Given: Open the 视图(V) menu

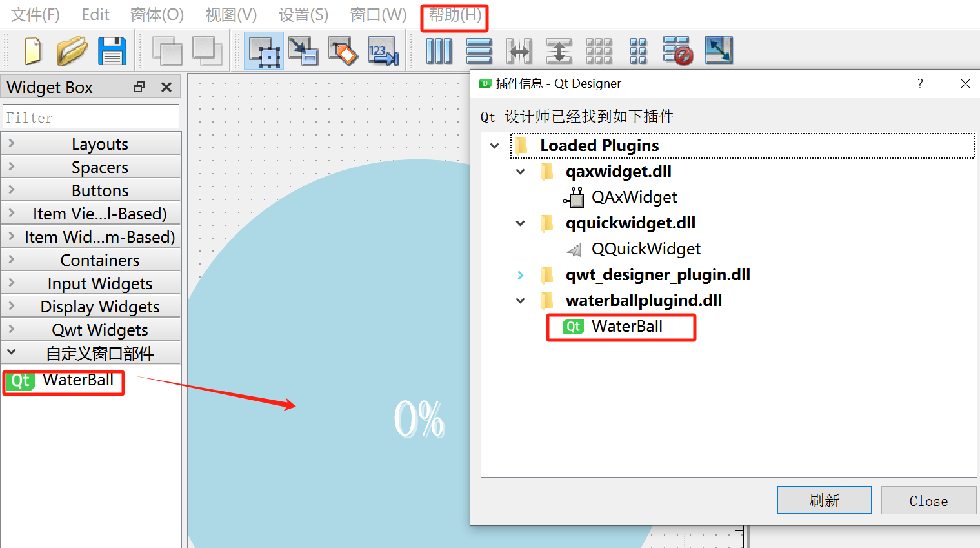Looking at the screenshot, I should 231,14.
